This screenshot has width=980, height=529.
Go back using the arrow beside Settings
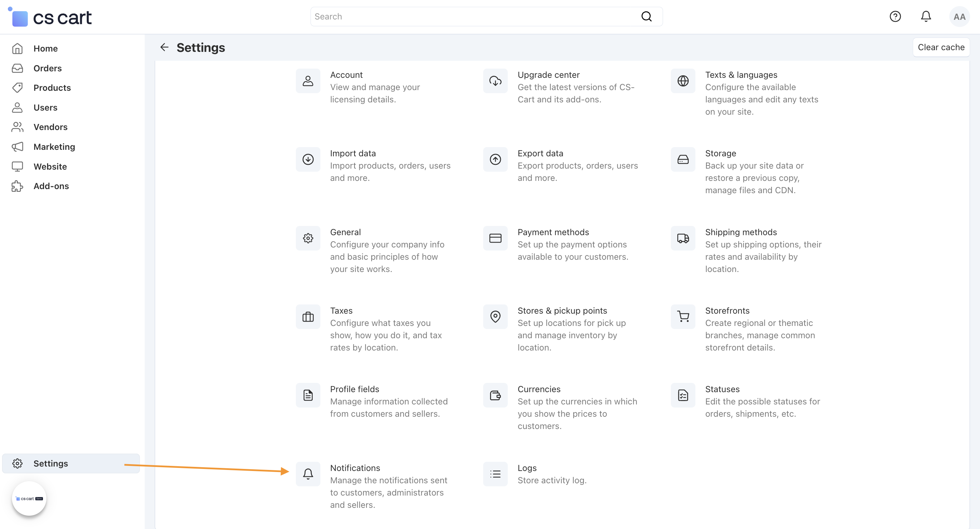tap(164, 47)
